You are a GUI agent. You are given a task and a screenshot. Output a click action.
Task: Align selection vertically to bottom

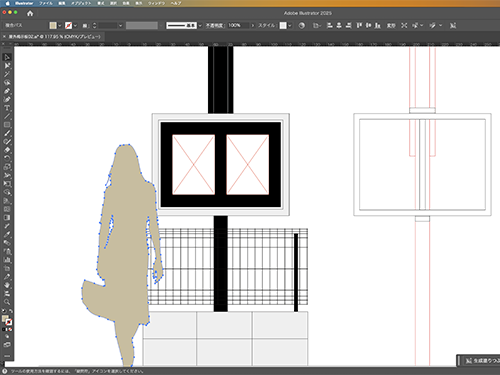coord(378,25)
